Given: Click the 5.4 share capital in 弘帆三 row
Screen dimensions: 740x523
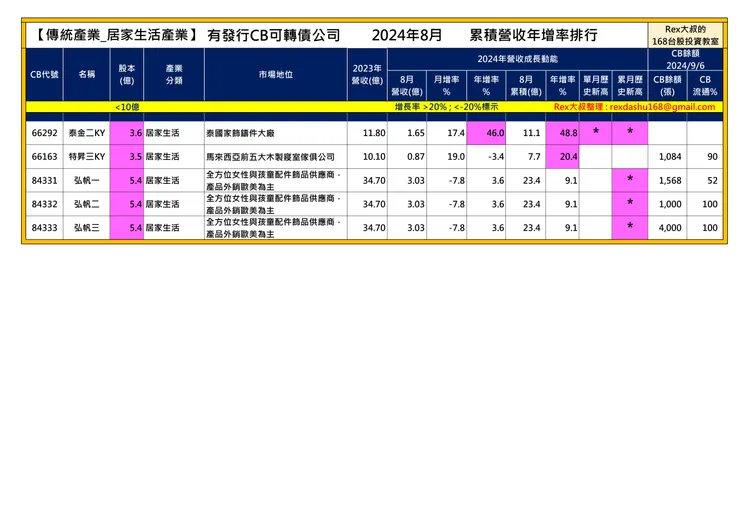Looking at the screenshot, I should click(126, 228).
